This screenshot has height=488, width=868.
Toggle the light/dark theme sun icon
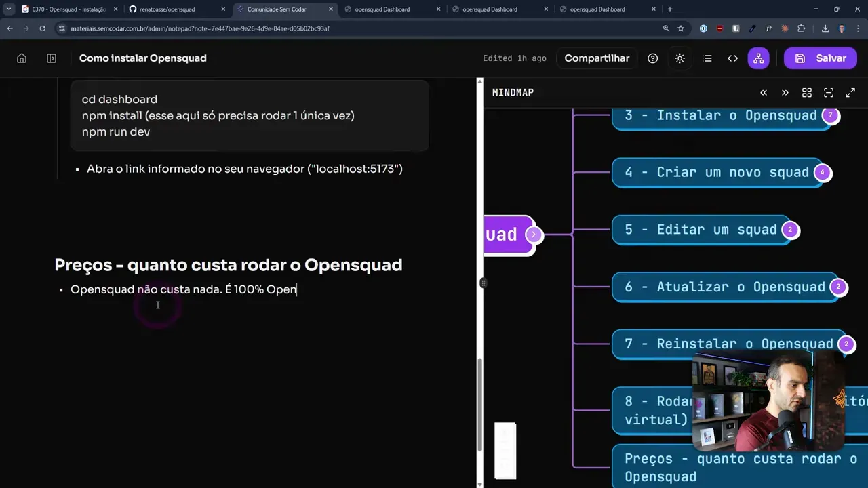point(679,58)
